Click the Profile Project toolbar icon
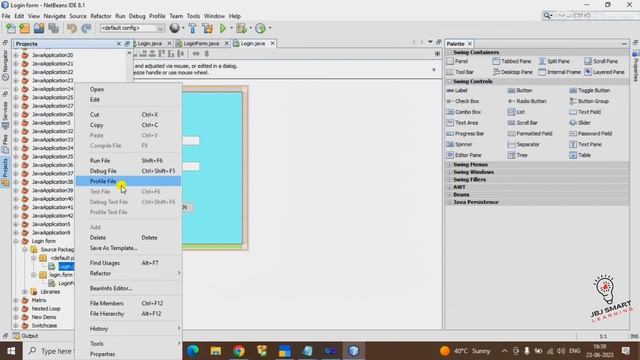Viewport: 640px width, 360px height. pos(260,28)
